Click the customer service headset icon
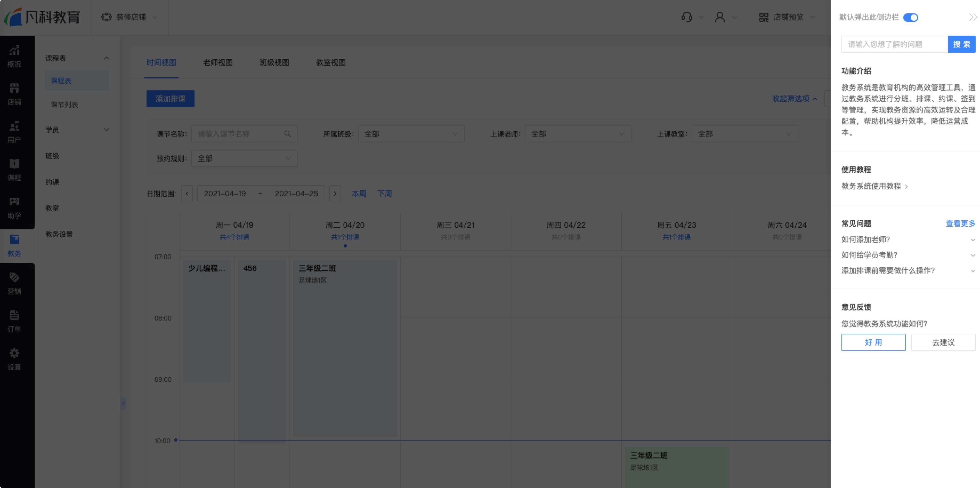980x488 pixels. pos(686,17)
